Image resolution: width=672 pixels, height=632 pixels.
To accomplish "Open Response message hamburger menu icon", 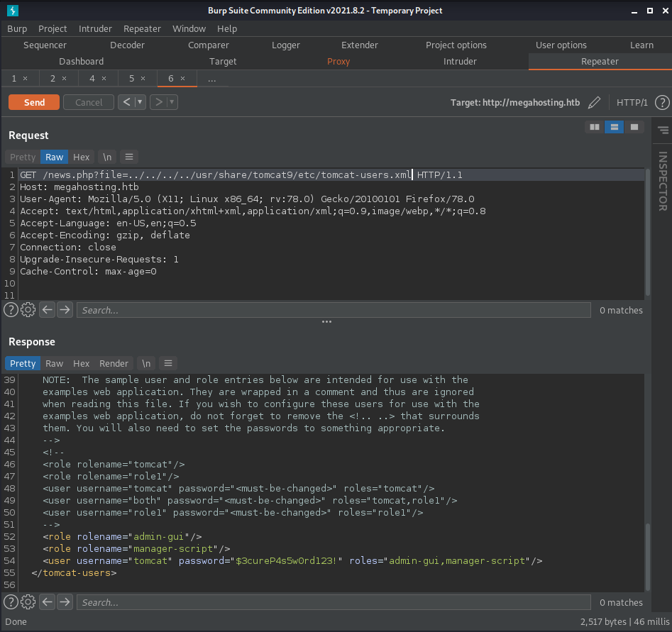I will pos(168,363).
